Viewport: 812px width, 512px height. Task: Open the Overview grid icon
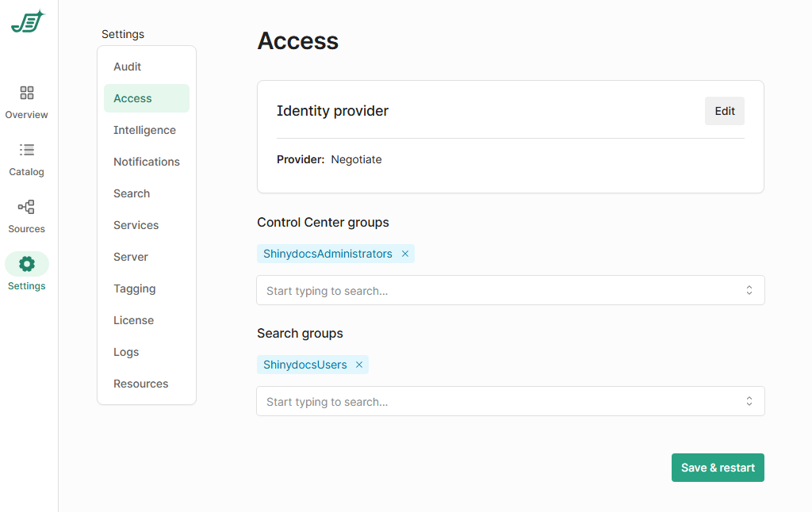(27, 93)
